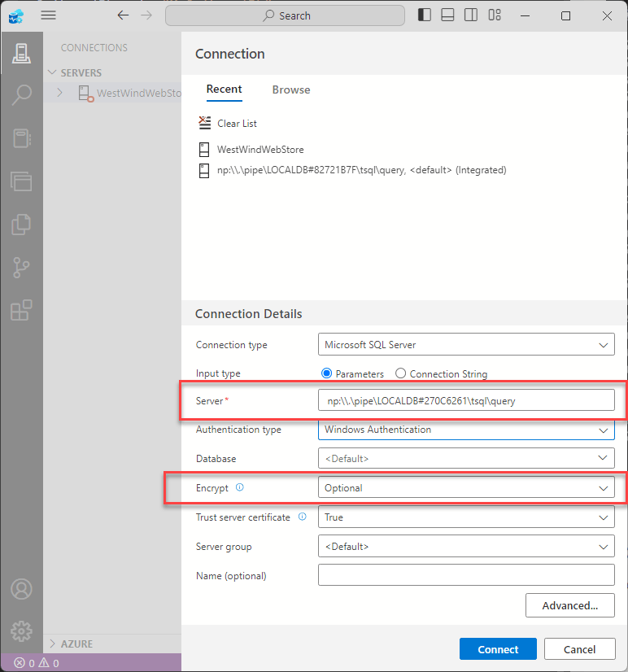Click the Search box in title bar

pyautogui.click(x=285, y=15)
